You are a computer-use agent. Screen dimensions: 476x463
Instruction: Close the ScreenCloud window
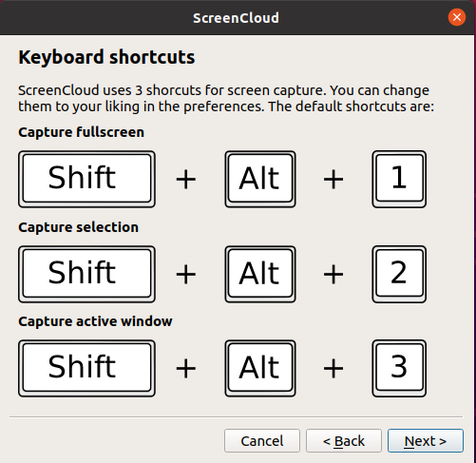(x=457, y=17)
